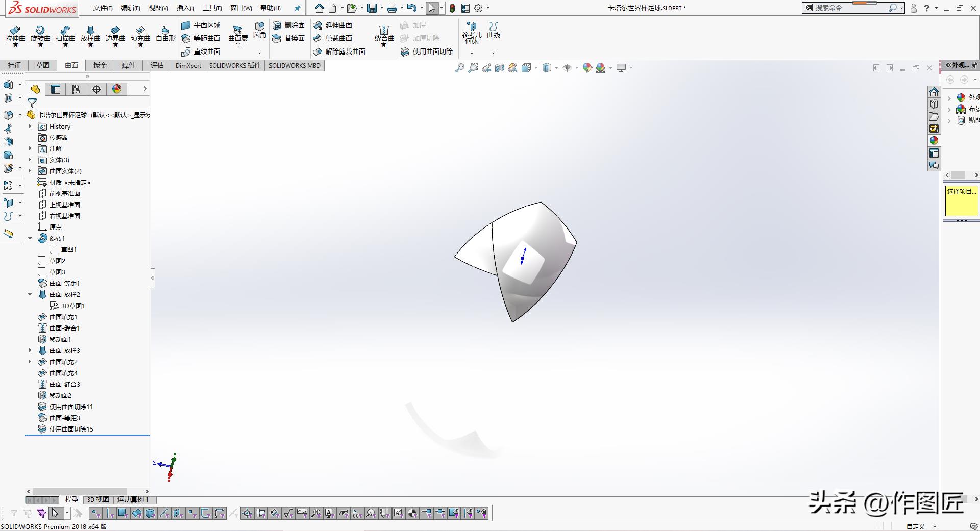Switch to the 运动算例 1 bottom tab
980x531 pixels.
pyautogui.click(x=133, y=499)
